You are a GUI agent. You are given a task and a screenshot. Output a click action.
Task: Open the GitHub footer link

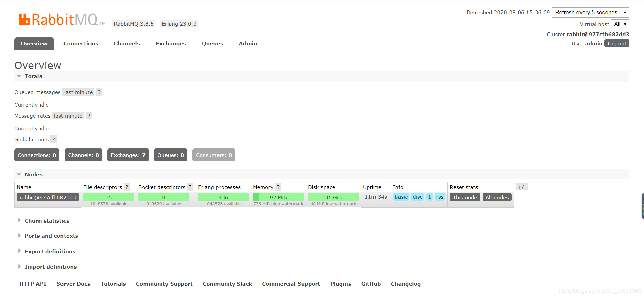point(371,284)
